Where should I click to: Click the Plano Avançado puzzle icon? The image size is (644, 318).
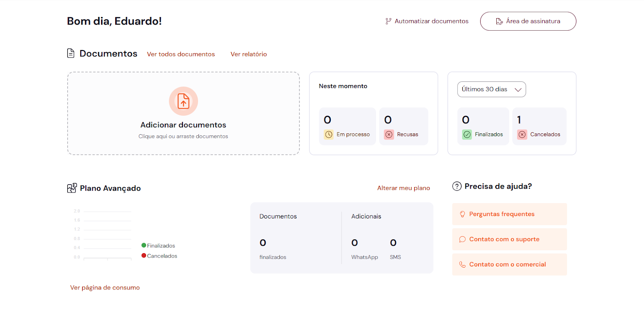tap(72, 188)
